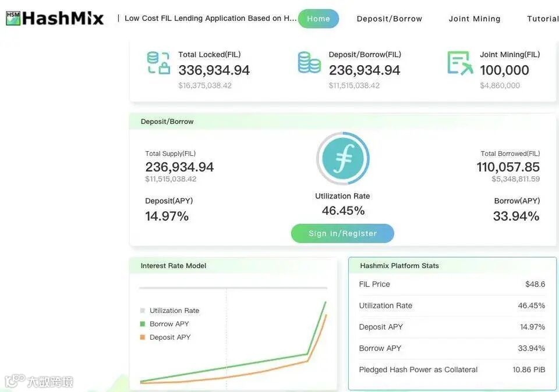This screenshot has width=559, height=392.
Task: Click the Low Cost FIL Lending tagline
Action: click(210, 19)
